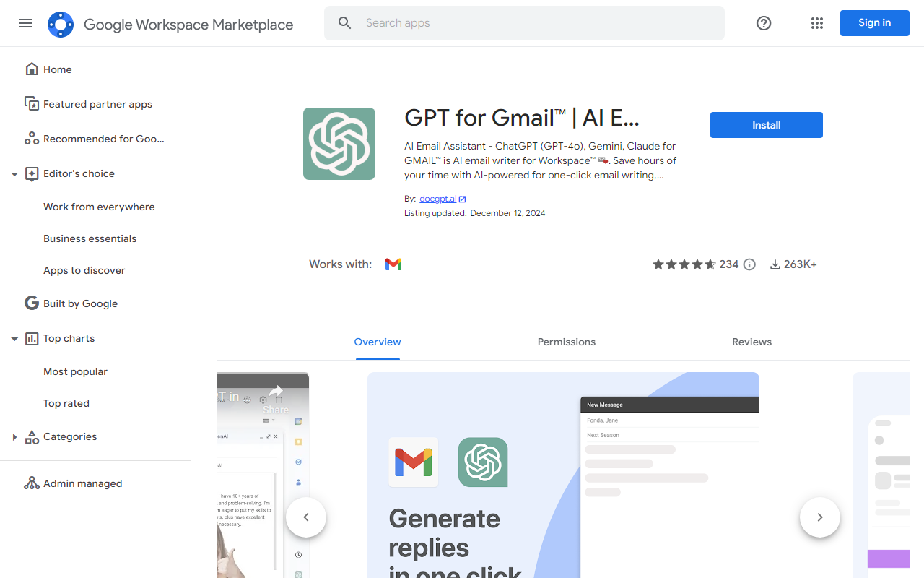Open Most popular chart

pyautogui.click(x=75, y=371)
